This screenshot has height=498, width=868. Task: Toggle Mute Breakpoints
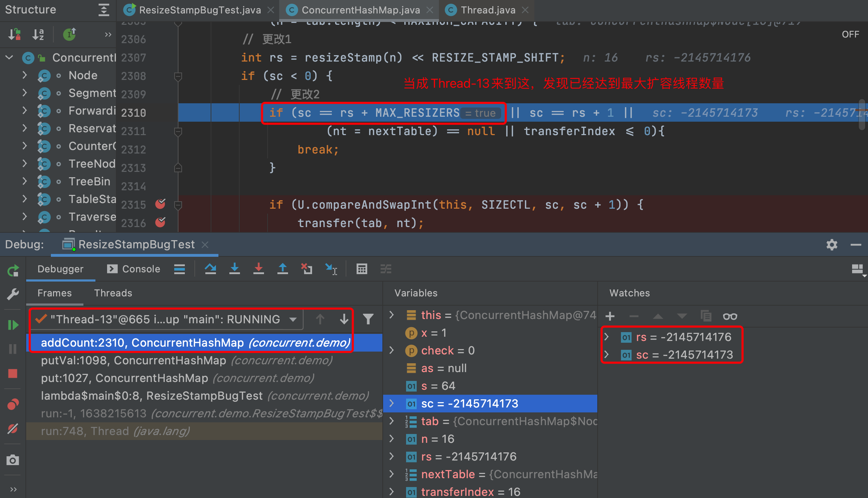pyautogui.click(x=13, y=429)
